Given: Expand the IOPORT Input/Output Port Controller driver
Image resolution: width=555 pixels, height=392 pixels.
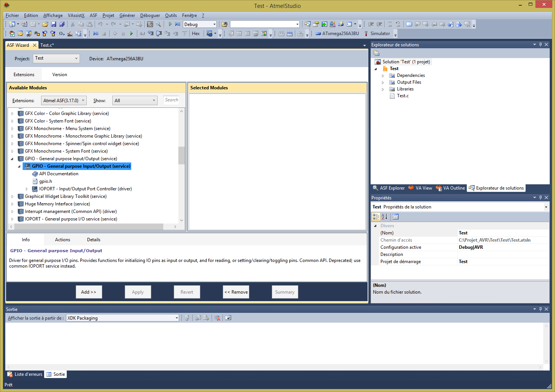Looking at the screenshot, I should pos(27,189).
